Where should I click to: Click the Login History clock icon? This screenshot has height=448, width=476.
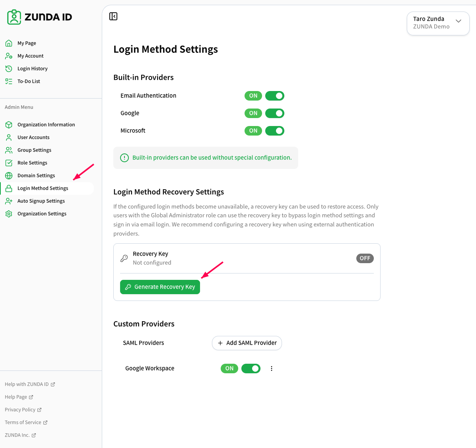pyautogui.click(x=9, y=69)
